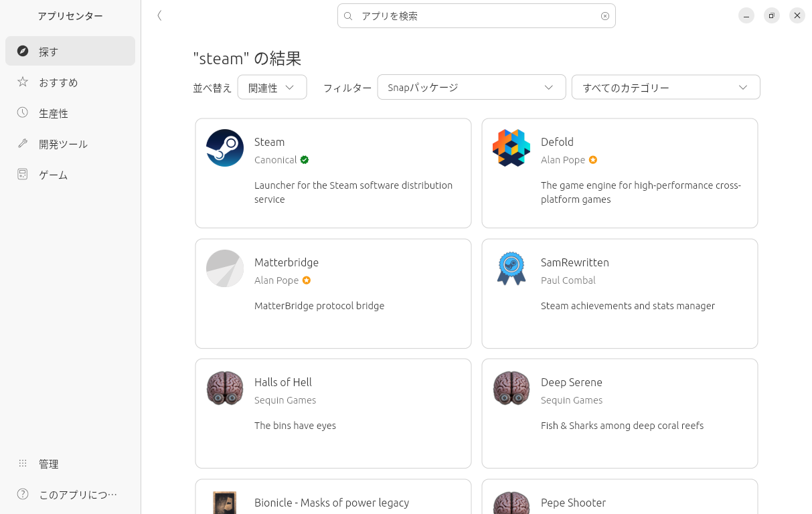Viewport: 812px width, 514px height.
Task: Open the Defold app title
Action: [x=557, y=142]
